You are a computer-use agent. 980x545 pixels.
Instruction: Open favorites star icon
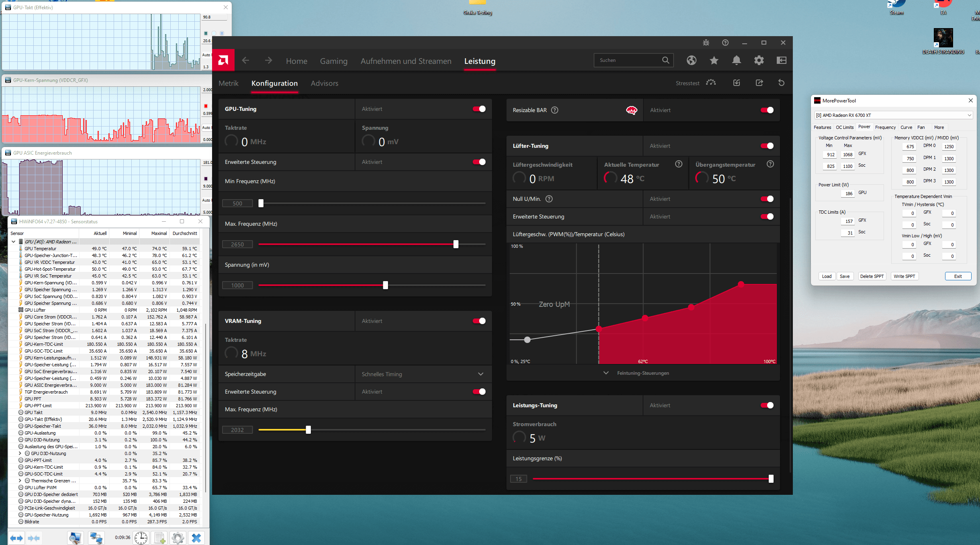pos(714,60)
